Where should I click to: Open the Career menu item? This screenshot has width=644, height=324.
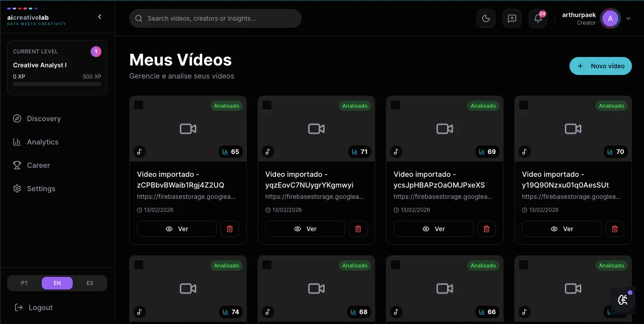pyautogui.click(x=57, y=165)
